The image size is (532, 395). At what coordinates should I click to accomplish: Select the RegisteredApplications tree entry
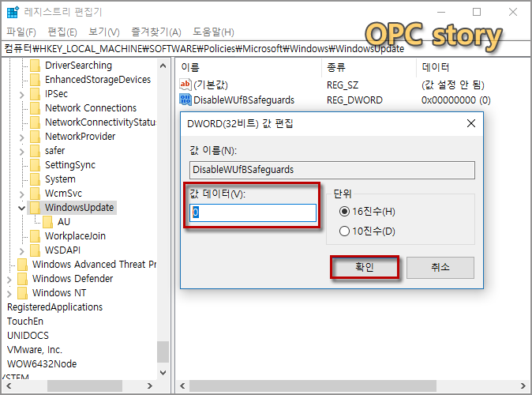pos(54,307)
